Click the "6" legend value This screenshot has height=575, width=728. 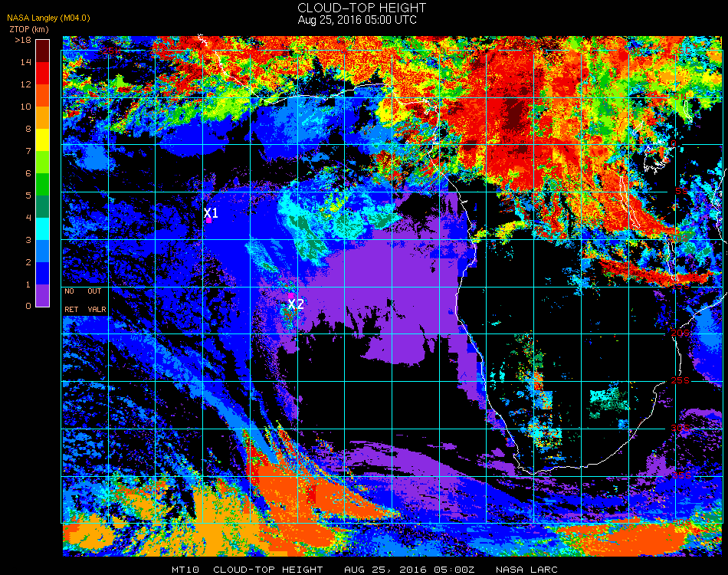tap(28, 174)
